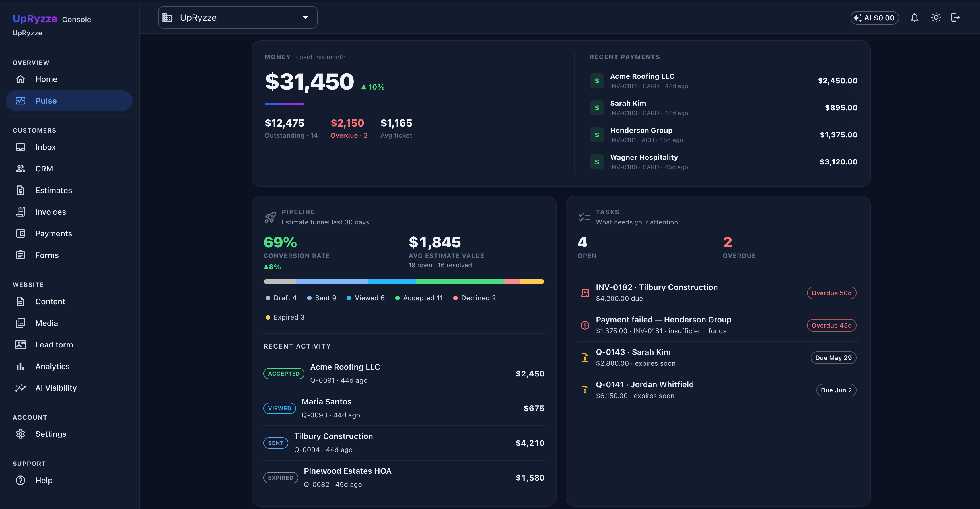Click light-blue Sent segment of funnel bar
Image resolution: width=980 pixels, height=509 pixels.
pyautogui.click(x=332, y=282)
